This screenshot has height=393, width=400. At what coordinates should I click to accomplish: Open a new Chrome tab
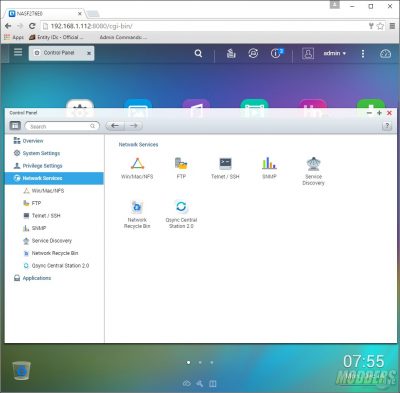(93, 14)
